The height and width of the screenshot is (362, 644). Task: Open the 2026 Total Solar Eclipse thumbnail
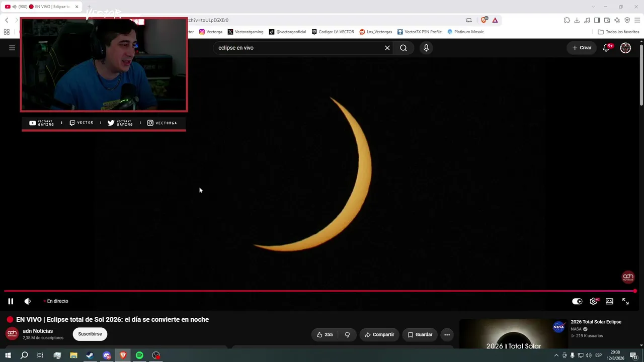pos(513,334)
